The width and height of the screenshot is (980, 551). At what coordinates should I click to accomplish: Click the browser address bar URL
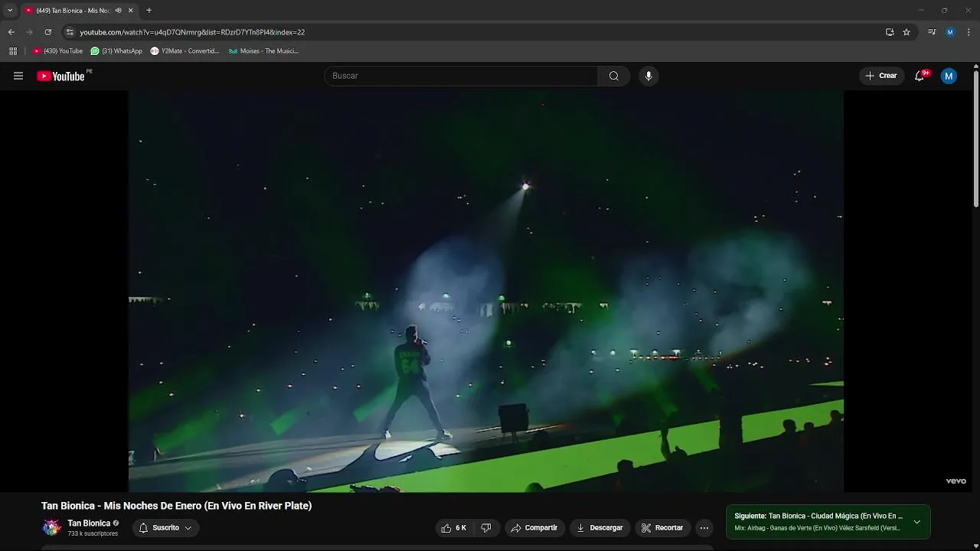click(x=192, y=32)
